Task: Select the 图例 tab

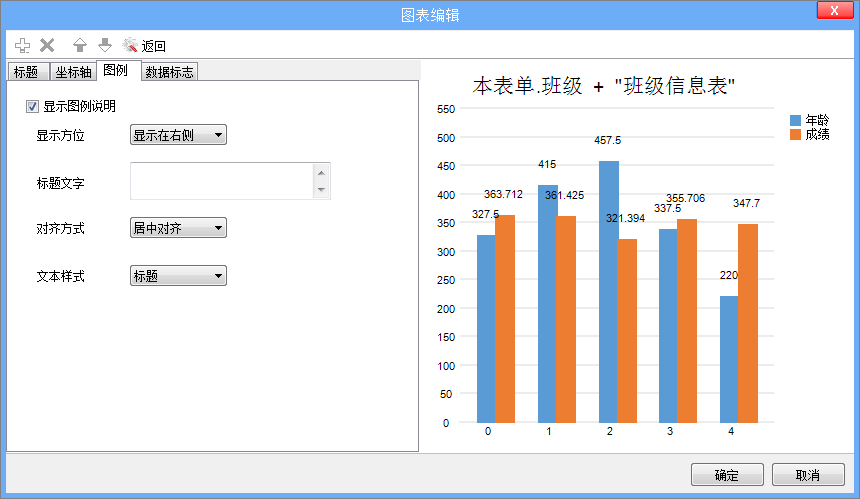Action: coord(116,70)
